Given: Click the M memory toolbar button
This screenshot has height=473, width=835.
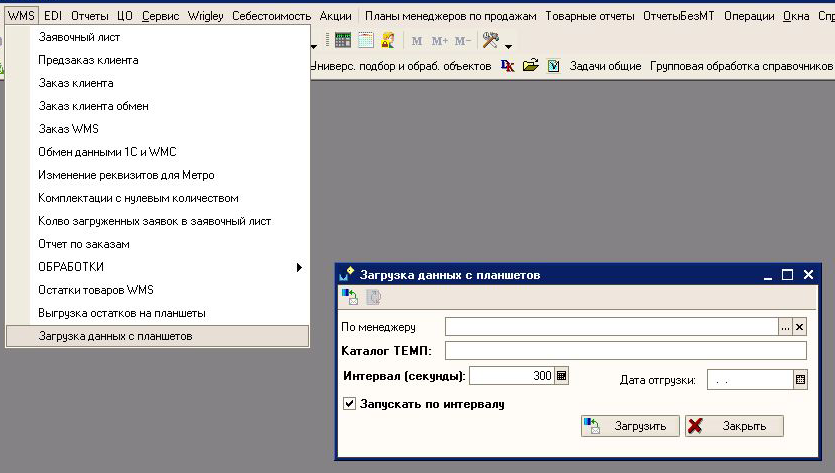Looking at the screenshot, I should pyautogui.click(x=417, y=41).
